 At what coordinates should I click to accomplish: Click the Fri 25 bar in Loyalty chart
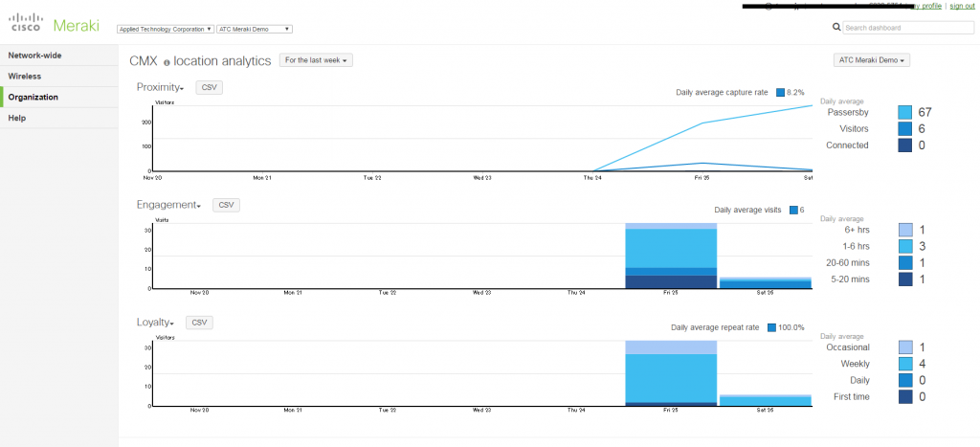tap(671, 373)
